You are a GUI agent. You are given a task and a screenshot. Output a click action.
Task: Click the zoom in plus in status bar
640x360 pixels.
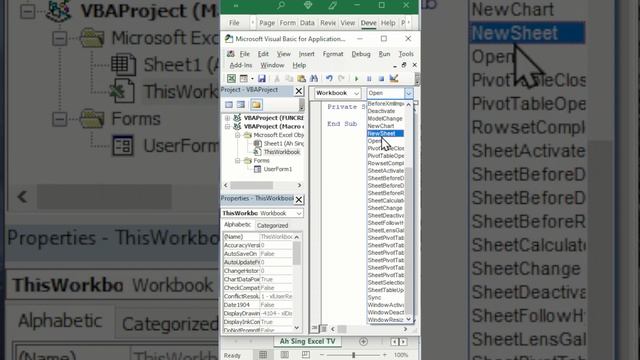point(384,355)
